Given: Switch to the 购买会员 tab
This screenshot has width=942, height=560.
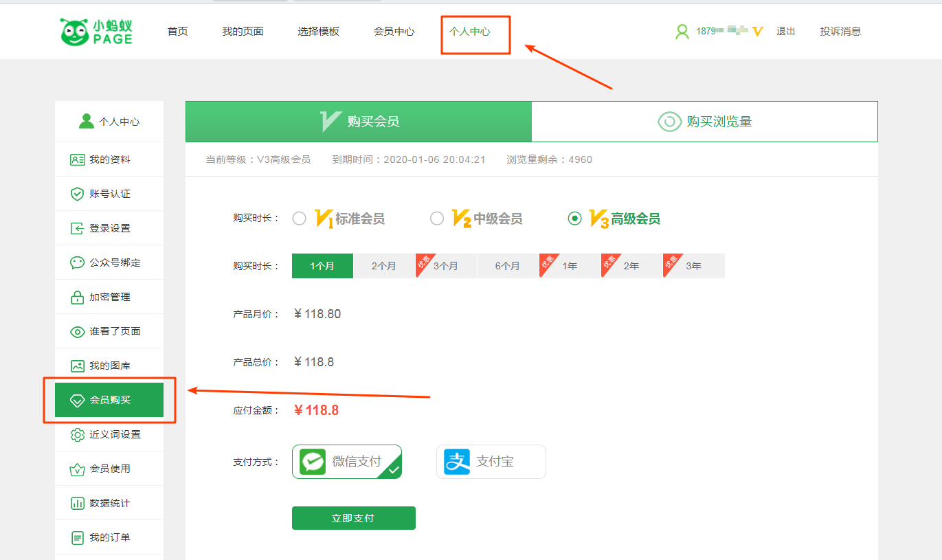Looking at the screenshot, I should (359, 122).
